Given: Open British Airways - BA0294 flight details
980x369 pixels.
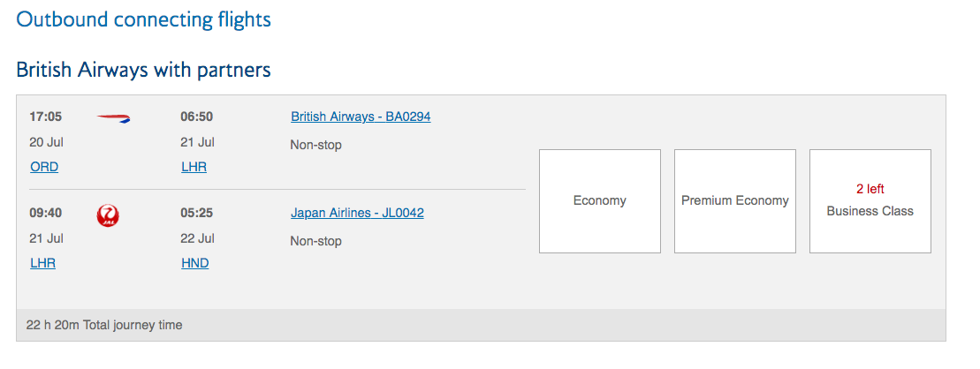Looking at the screenshot, I should pyautogui.click(x=361, y=117).
